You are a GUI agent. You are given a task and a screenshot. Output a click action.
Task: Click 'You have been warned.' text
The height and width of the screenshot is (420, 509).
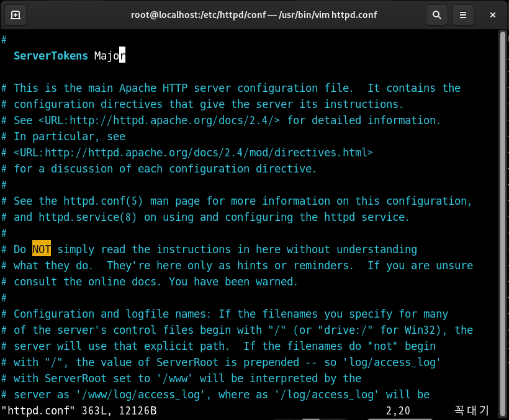coord(233,282)
